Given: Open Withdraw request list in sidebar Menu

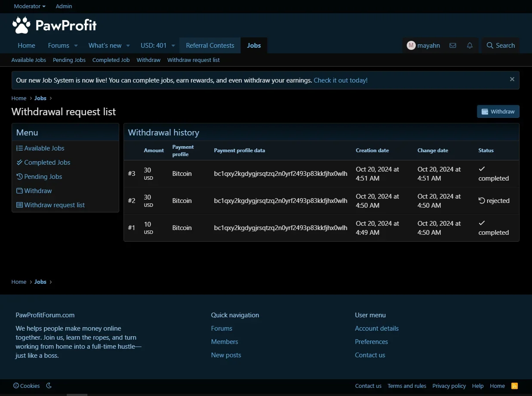Looking at the screenshot, I should (54, 205).
